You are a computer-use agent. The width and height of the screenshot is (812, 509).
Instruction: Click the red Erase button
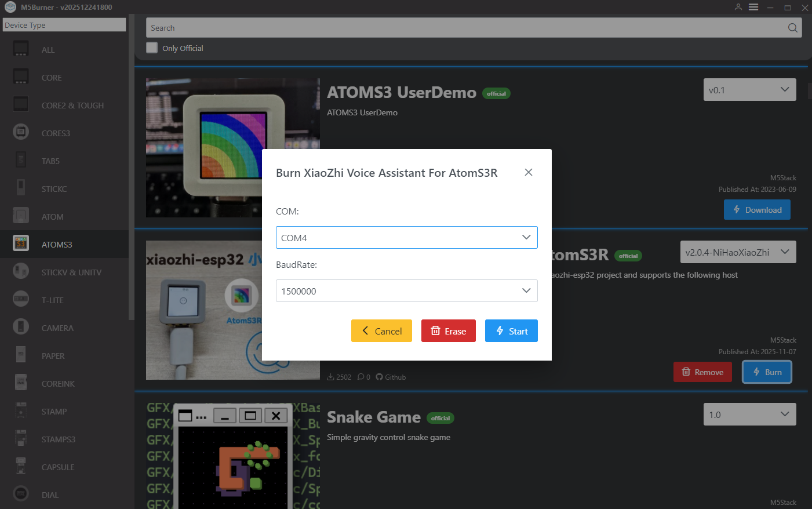click(x=449, y=330)
